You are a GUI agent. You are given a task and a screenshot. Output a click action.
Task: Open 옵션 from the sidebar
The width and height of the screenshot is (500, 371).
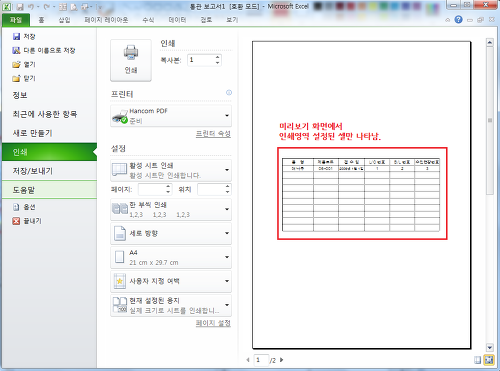24,207
